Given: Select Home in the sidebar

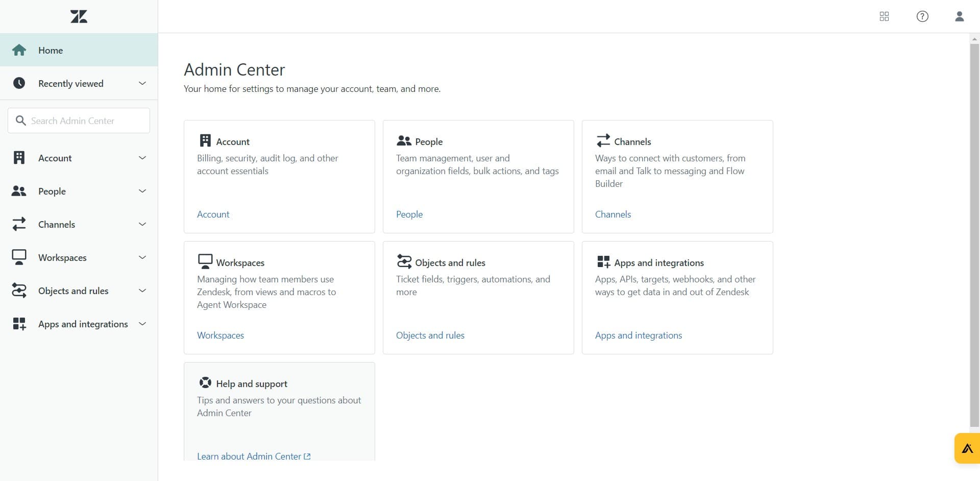Looking at the screenshot, I should 50,50.
